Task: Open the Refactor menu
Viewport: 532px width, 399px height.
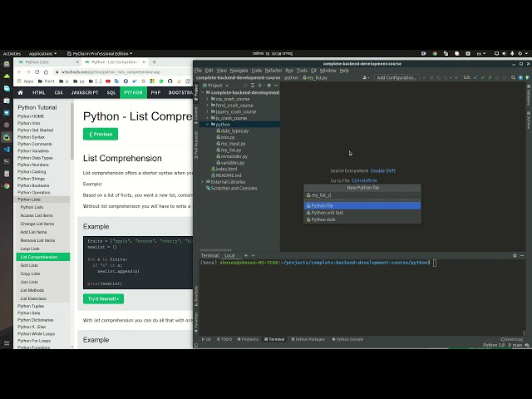Action: pyautogui.click(x=273, y=71)
